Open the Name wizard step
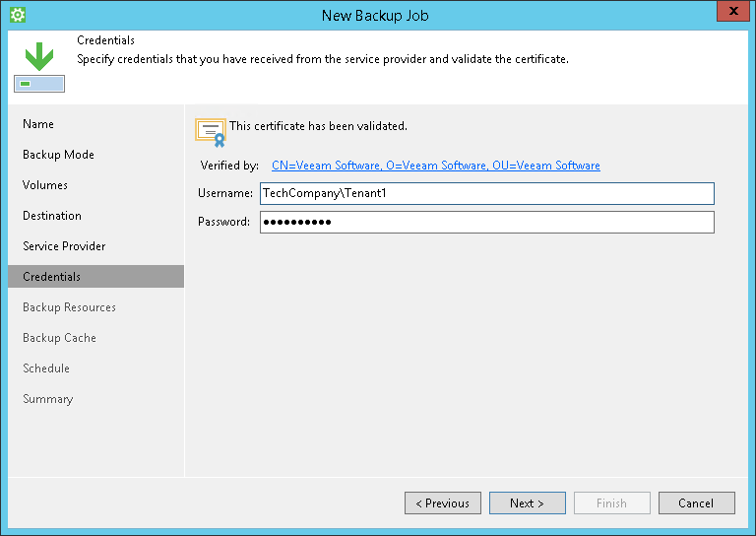This screenshot has width=756, height=536. pyautogui.click(x=38, y=124)
